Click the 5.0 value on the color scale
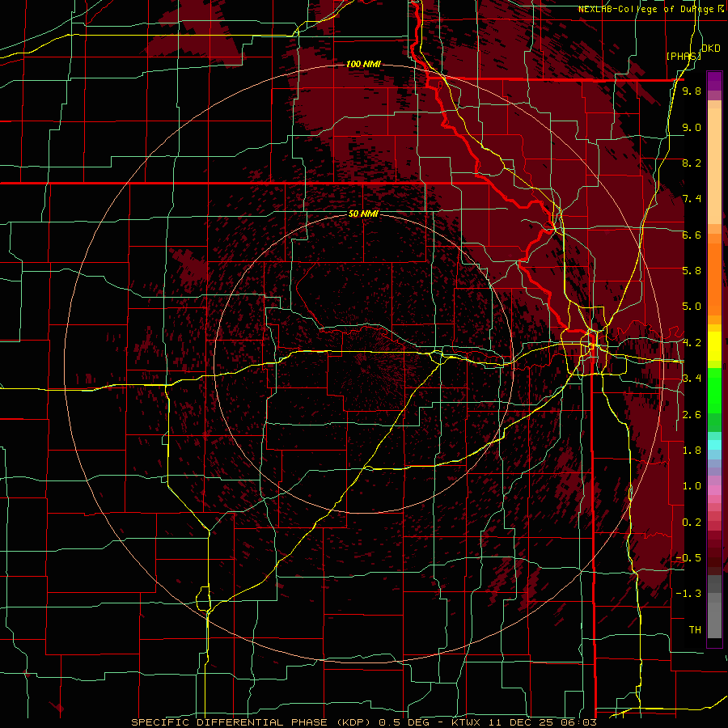This screenshot has height=728, width=728. (692, 307)
